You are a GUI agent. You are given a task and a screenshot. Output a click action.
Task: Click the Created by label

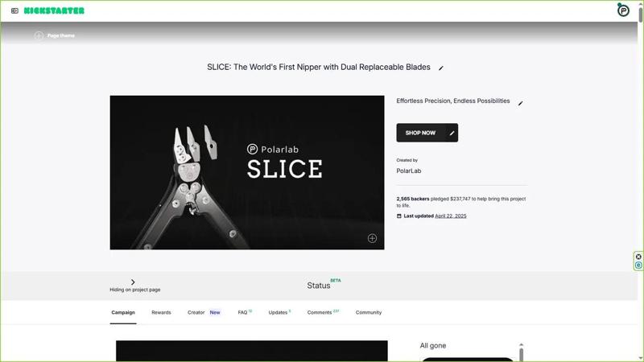407,160
